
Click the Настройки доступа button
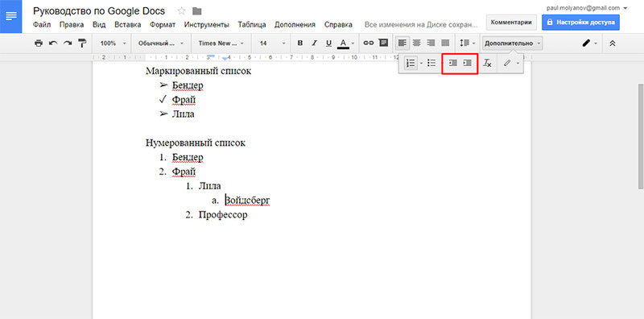(x=580, y=23)
